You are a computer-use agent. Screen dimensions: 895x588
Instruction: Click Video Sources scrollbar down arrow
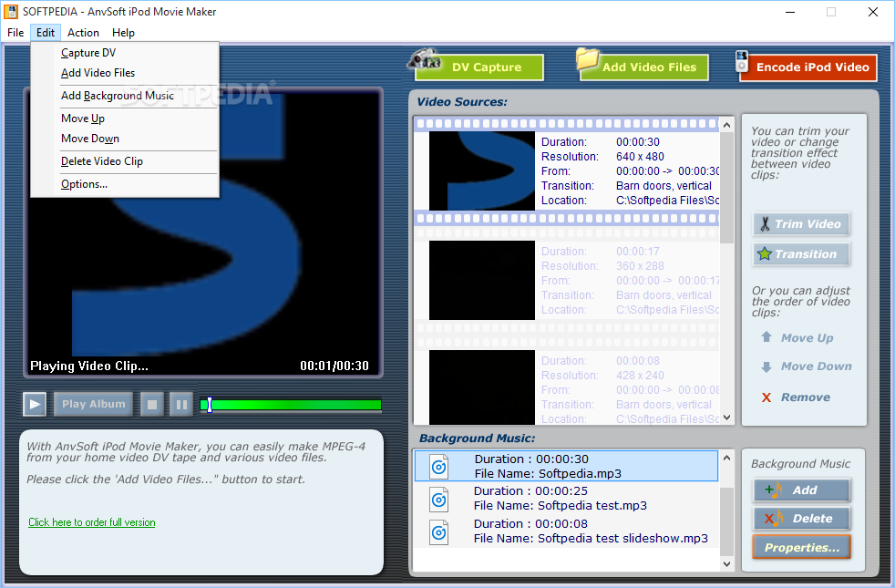[726, 418]
